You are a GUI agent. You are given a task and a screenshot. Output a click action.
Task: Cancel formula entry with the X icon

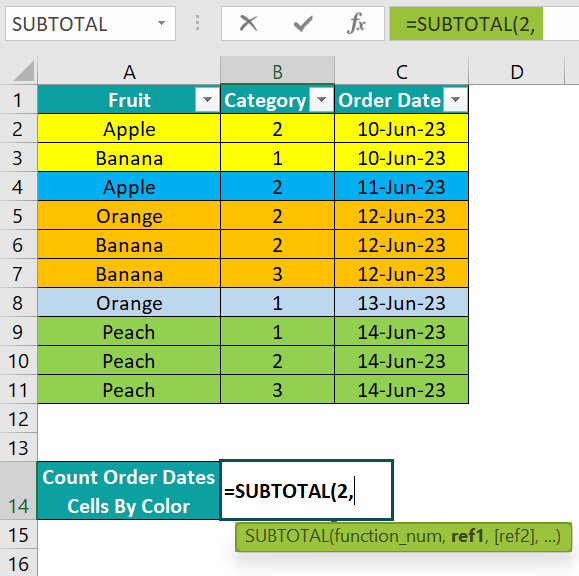point(248,23)
